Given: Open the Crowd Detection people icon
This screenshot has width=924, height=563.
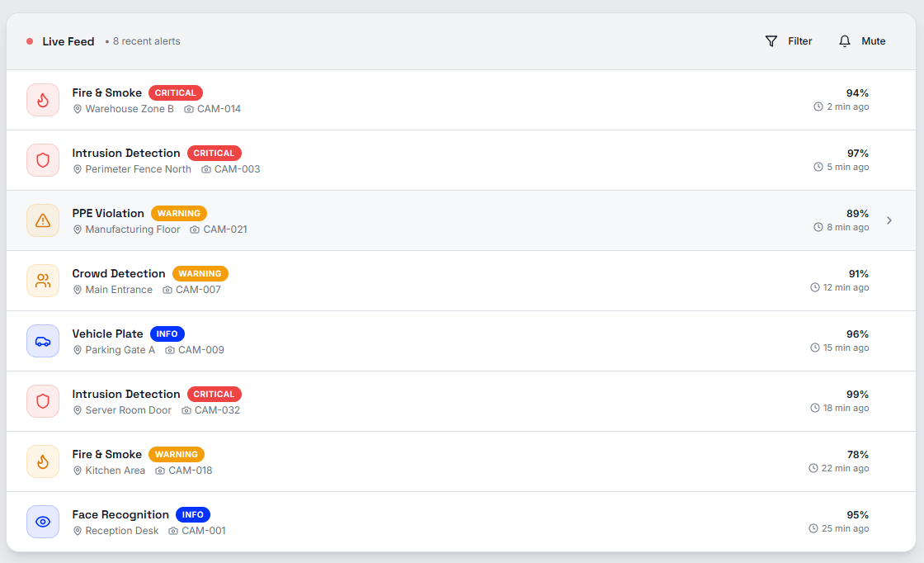Looking at the screenshot, I should 43,281.
